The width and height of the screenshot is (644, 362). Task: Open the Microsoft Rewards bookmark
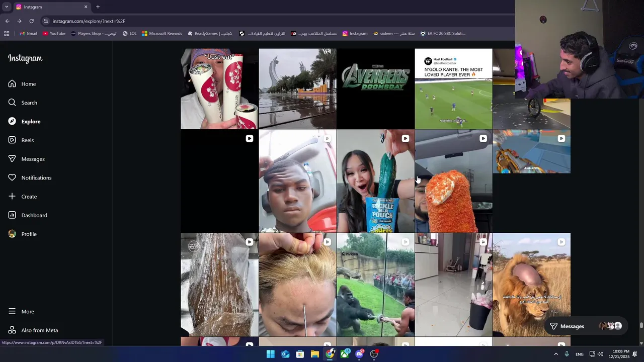tap(162, 34)
